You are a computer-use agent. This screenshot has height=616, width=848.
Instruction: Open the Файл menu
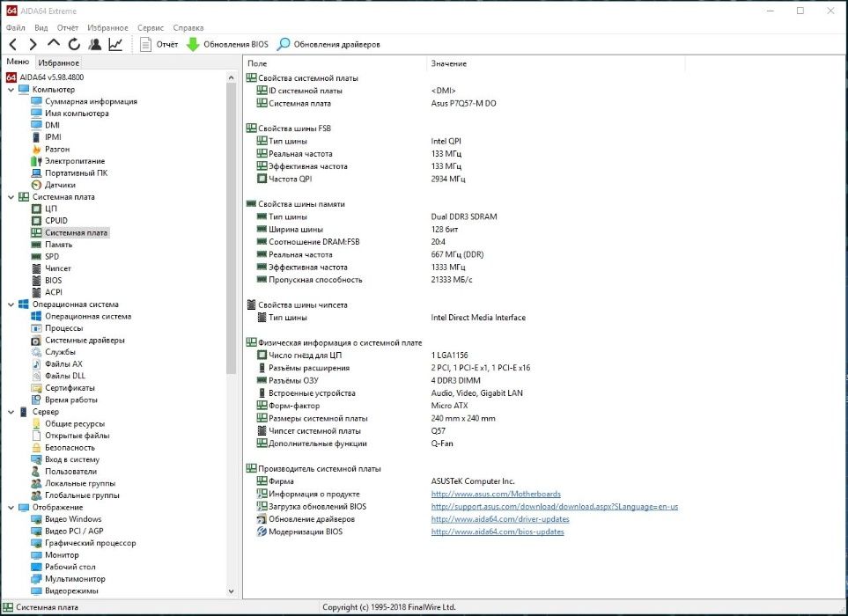(x=15, y=27)
